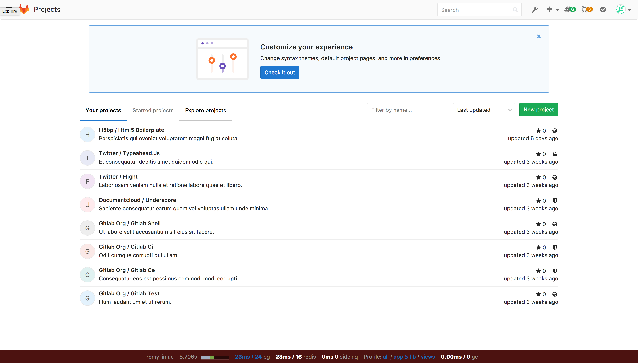Image resolution: width=638 pixels, height=364 pixels.
Task: Expand the plus create-new dropdown
Action: pos(552,10)
